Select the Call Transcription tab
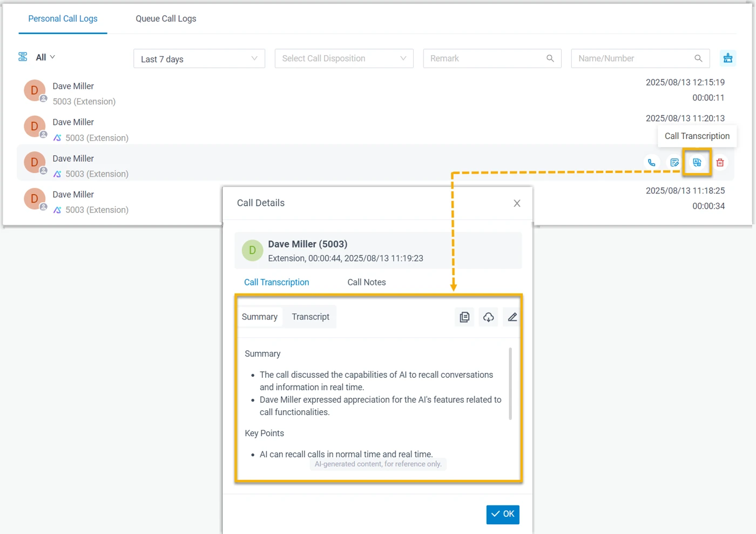The width and height of the screenshot is (756, 534). (x=276, y=282)
